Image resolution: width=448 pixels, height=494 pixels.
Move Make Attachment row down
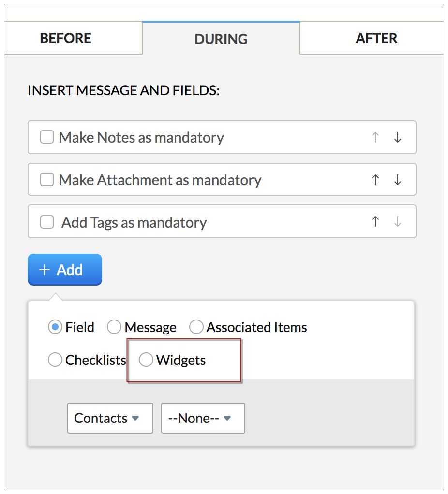(398, 180)
